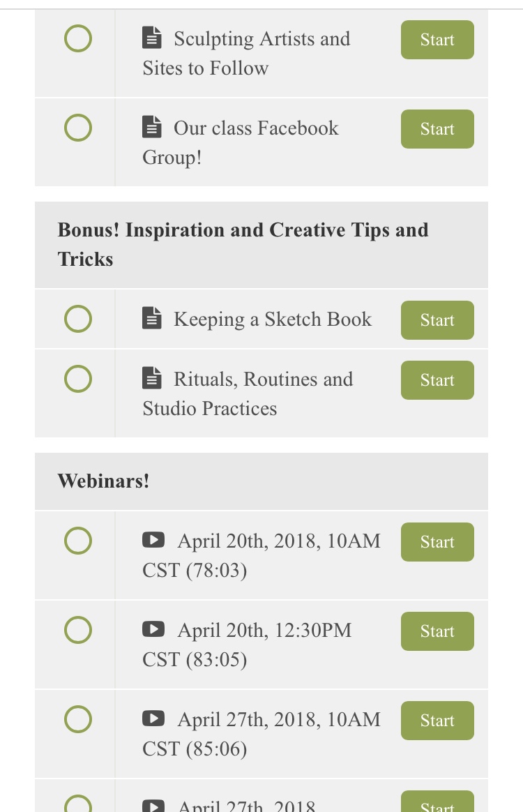Toggle completion circle for Rituals, Routines lesson
The height and width of the screenshot is (812, 523).
(x=78, y=379)
